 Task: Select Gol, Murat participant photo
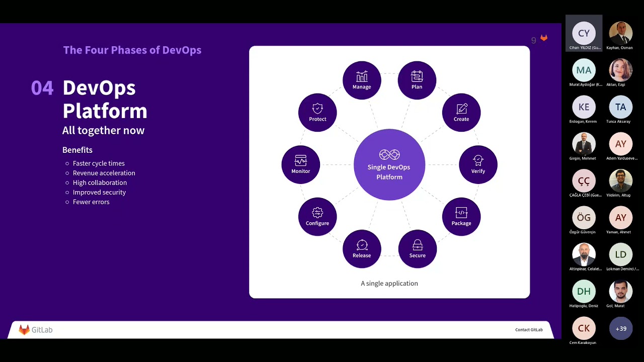click(621, 291)
